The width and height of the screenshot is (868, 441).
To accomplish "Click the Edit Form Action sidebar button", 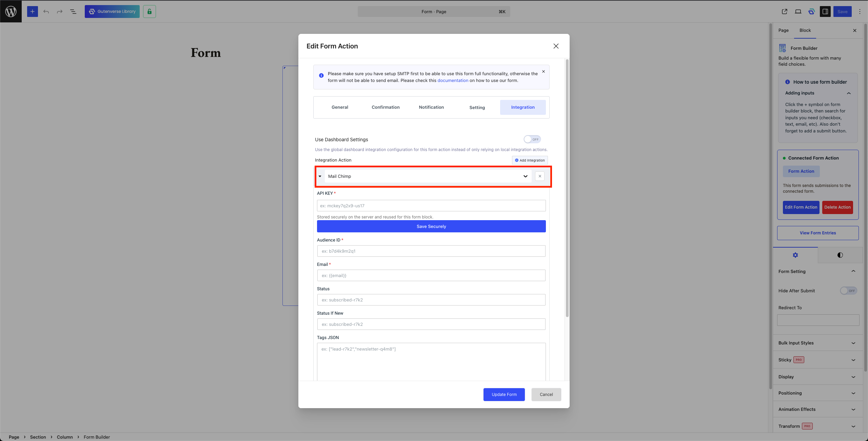I will pos(801,207).
